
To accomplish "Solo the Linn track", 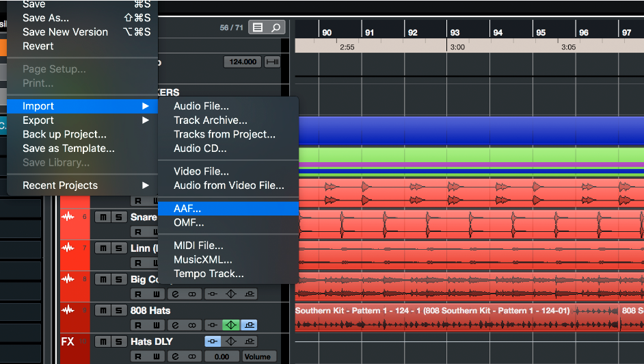I will click(119, 248).
